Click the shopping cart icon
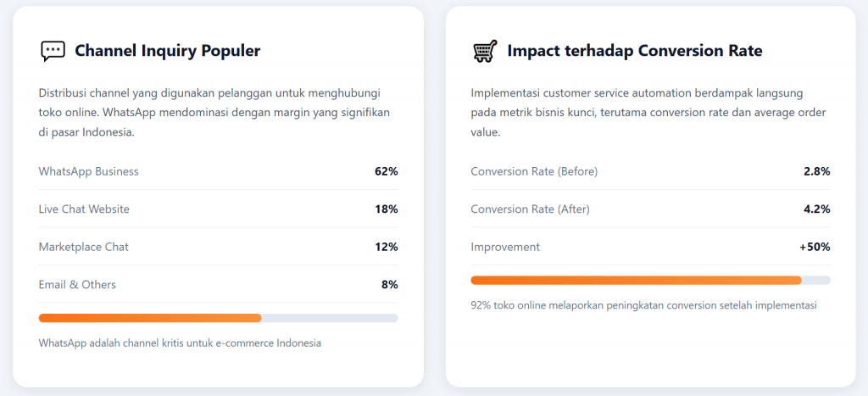 click(x=484, y=51)
